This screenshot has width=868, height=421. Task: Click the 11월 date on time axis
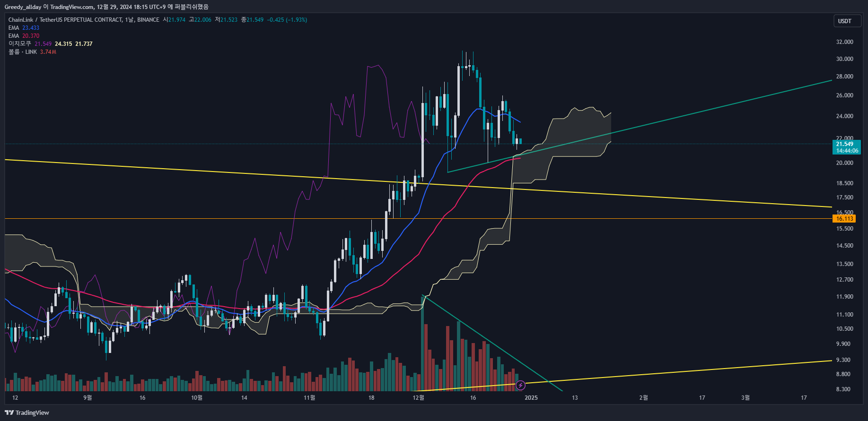click(x=309, y=398)
